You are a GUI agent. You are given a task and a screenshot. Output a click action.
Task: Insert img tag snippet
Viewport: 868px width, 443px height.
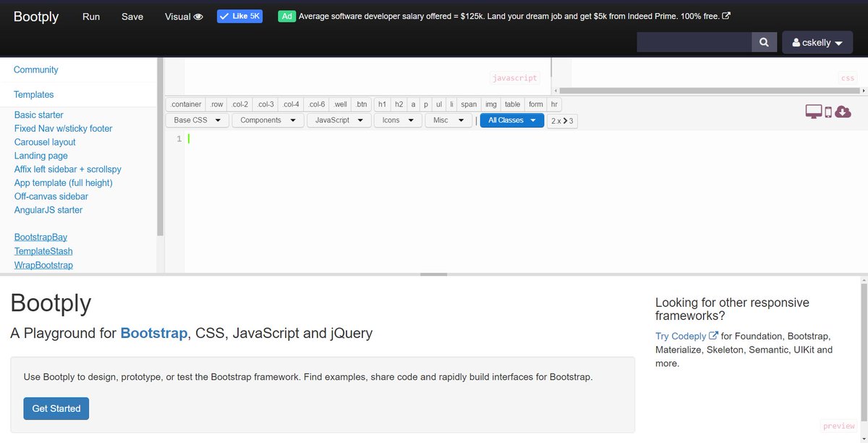click(x=491, y=104)
